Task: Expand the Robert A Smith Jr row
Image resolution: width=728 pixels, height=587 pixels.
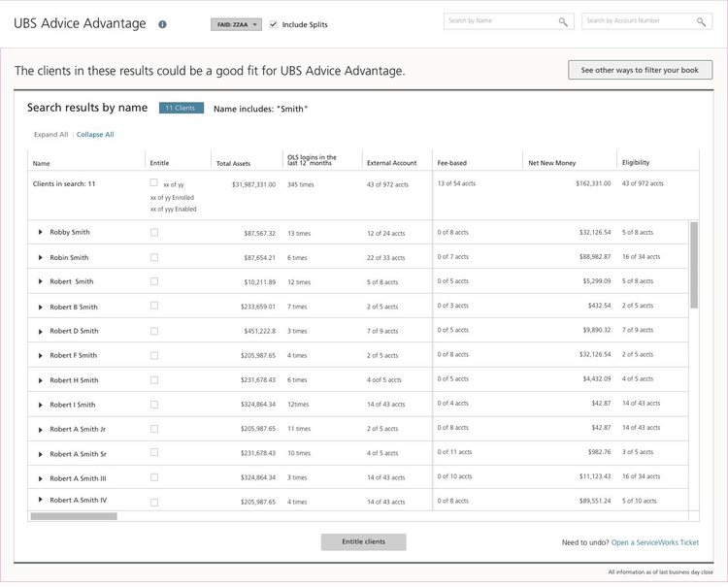Action: (41, 430)
